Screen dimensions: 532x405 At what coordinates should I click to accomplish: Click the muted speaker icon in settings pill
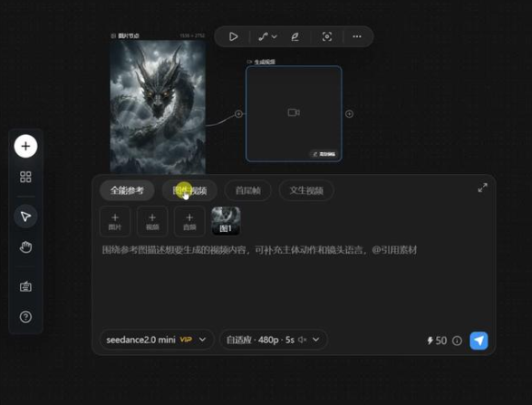302,340
